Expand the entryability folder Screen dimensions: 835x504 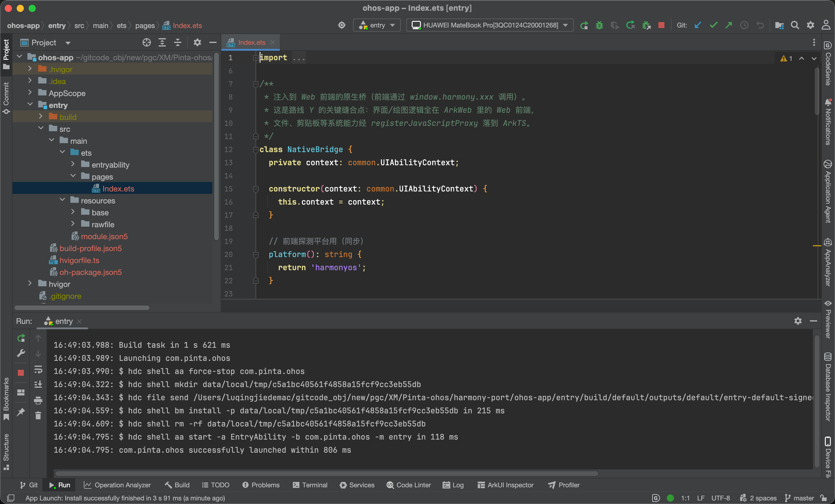click(x=73, y=164)
